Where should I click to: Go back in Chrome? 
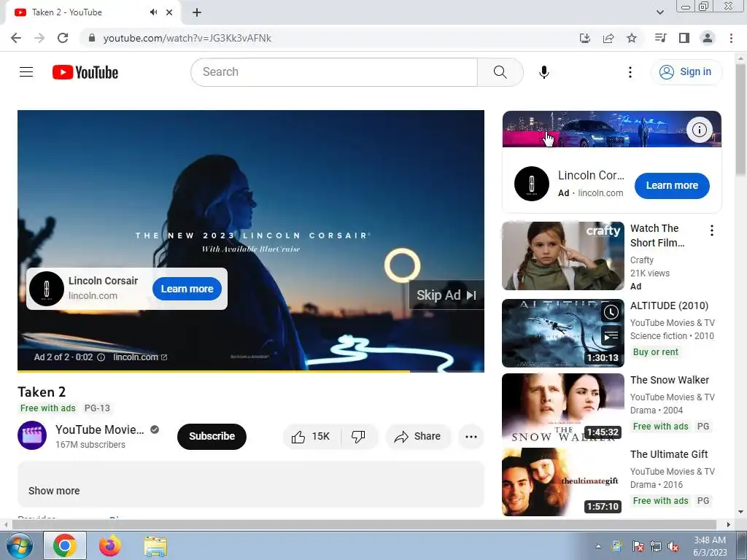click(x=16, y=38)
